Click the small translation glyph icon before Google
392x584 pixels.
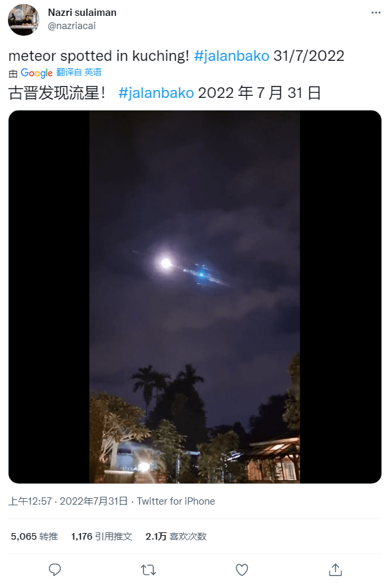13,74
